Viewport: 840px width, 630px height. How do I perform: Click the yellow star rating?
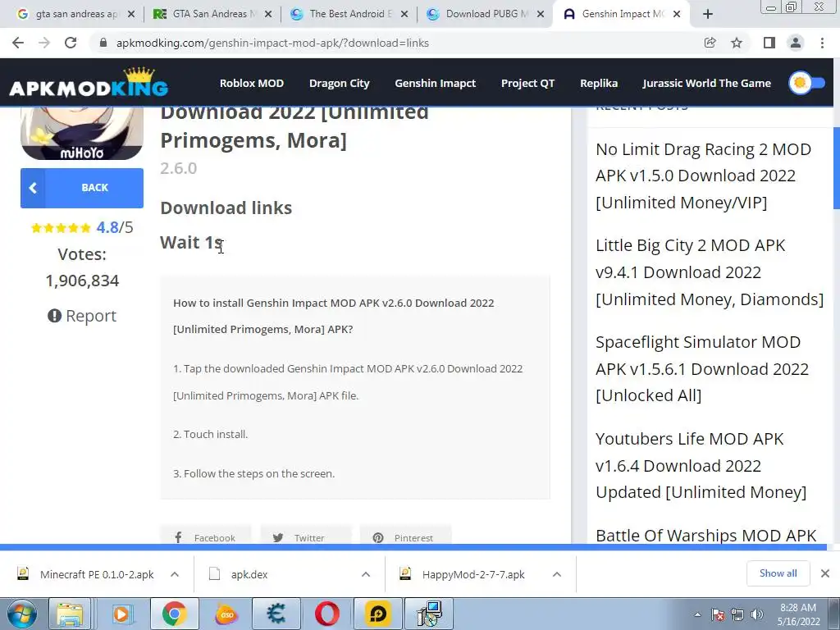coord(61,228)
